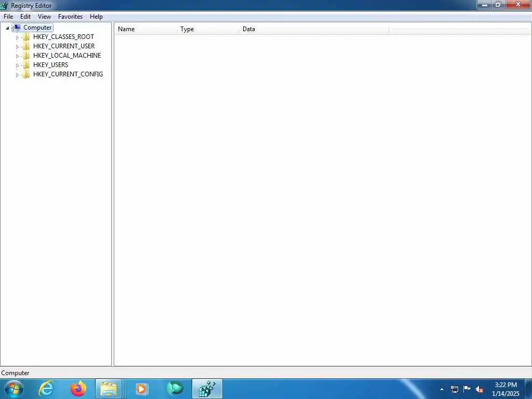This screenshot has height=399, width=532.
Task: Click the HKEY_CURRENT_USER folder icon
Action: [x=26, y=46]
